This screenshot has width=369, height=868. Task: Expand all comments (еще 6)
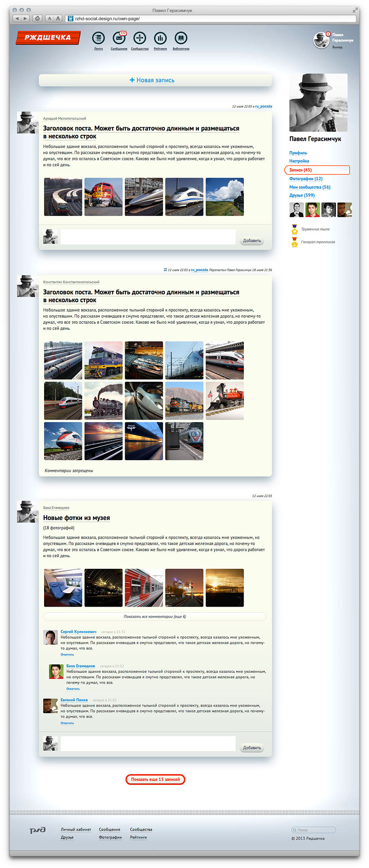click(155, 617)
